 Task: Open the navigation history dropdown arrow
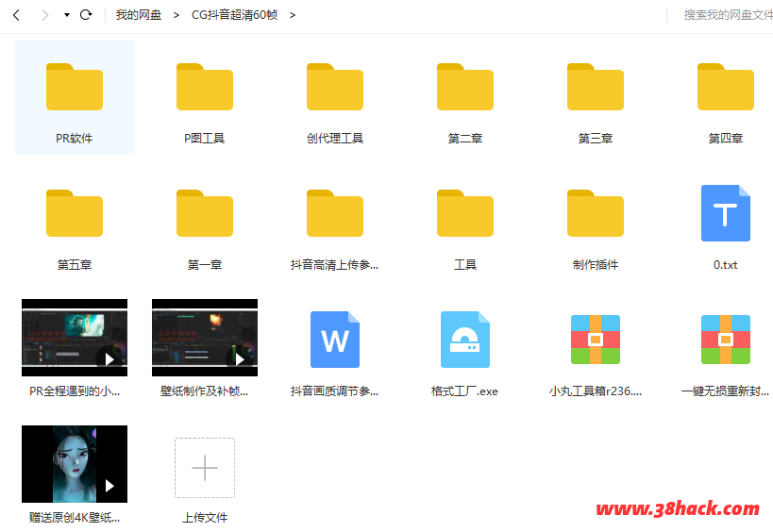click(67, 15)
